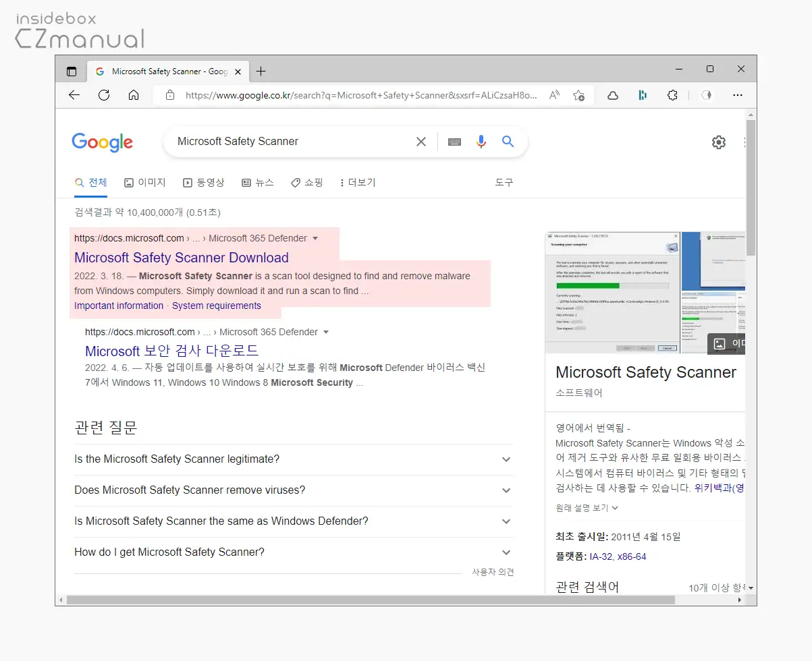This screenshot has width=812, height=661.
Task: Follow the 'Important information' sitelink
Action: pyautogui.click(x=119, y=306)
